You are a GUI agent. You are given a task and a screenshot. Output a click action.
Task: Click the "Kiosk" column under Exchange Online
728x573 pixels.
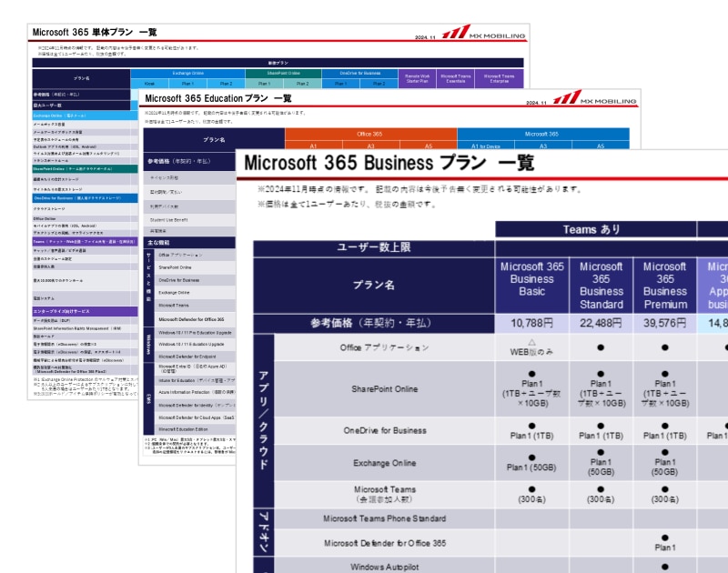(x=149, y=84)
